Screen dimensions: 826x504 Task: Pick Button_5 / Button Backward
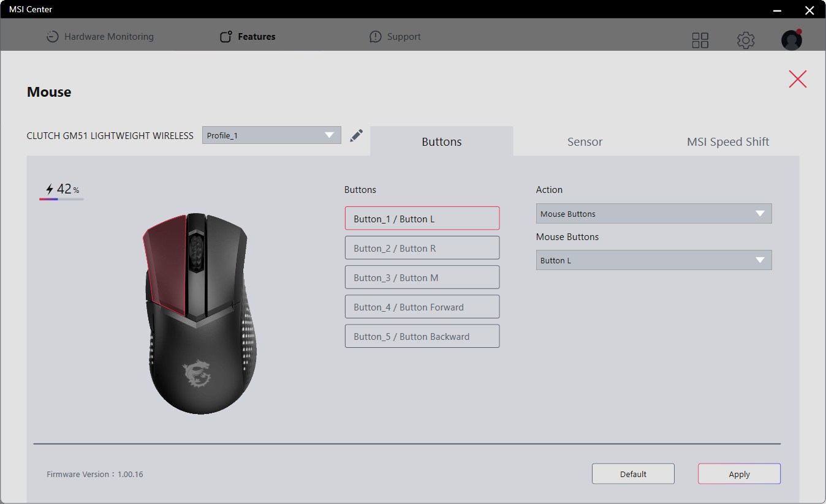(422, 336)
